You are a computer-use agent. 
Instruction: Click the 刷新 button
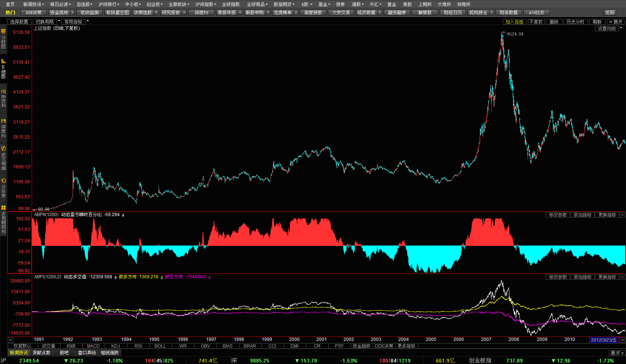[x=597, y=22]
